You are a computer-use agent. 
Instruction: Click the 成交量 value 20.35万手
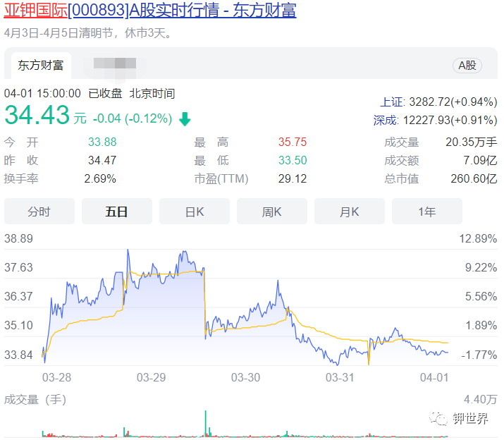point(471,142)
